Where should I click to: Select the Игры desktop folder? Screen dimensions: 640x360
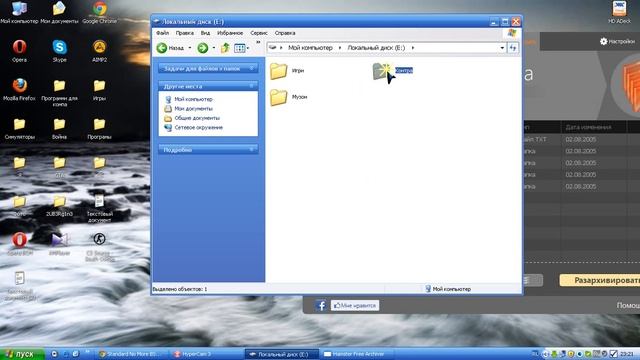pyautogui.click(x=100, y=86)
